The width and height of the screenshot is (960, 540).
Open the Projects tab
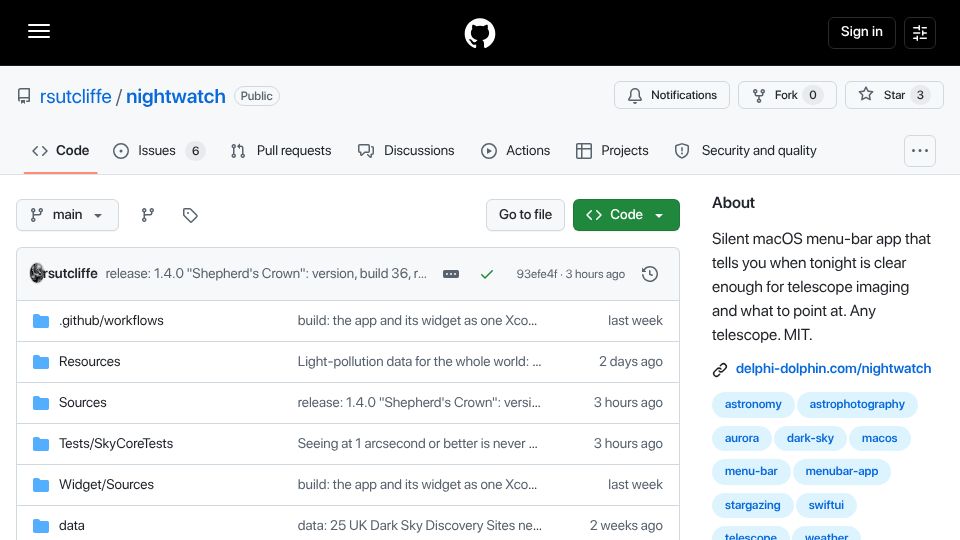(x=612, y=151)
